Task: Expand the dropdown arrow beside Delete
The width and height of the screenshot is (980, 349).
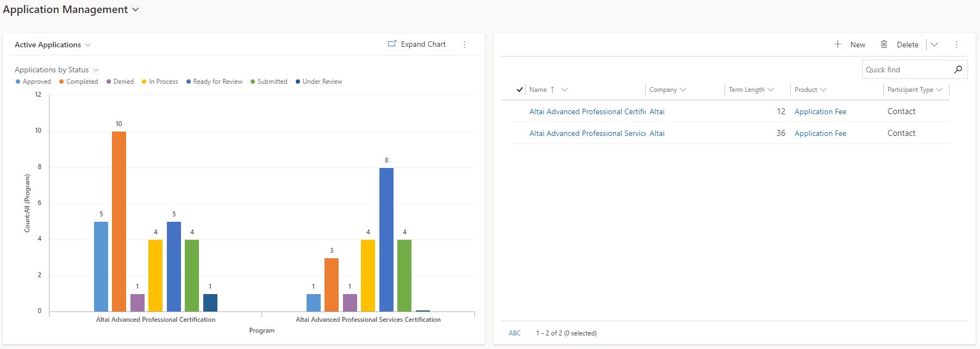Action: click(x=934, y=45)
